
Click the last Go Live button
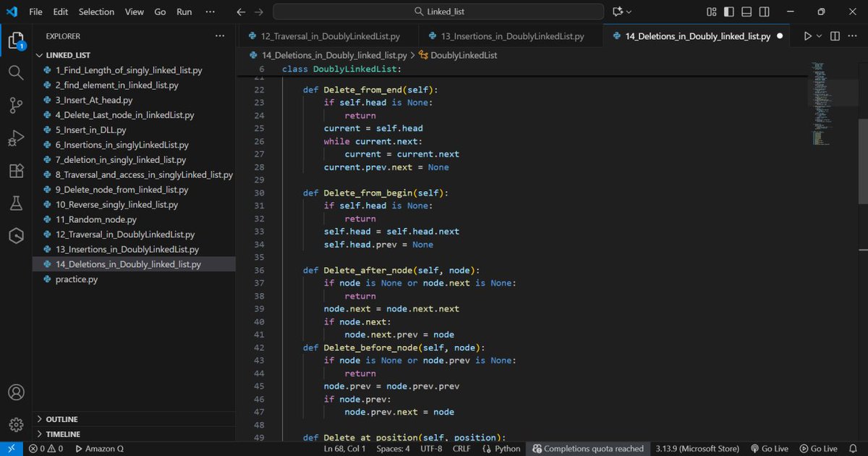click(818, 449)
